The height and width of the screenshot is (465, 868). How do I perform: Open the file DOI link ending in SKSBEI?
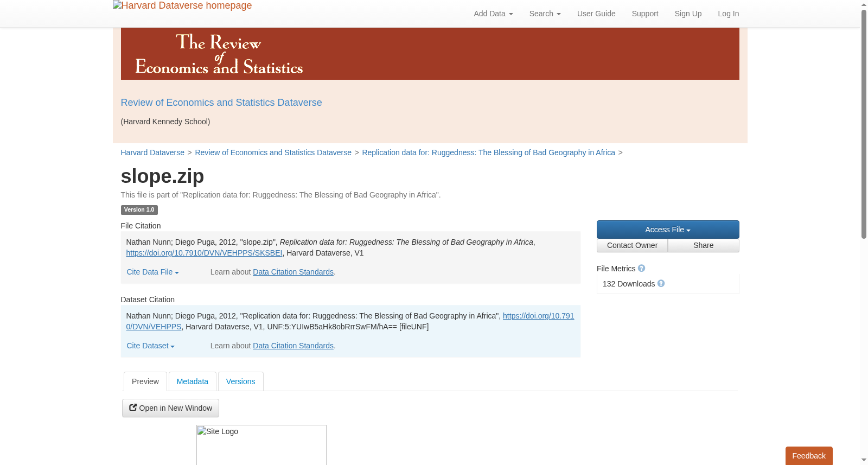(x=204, y=253)
